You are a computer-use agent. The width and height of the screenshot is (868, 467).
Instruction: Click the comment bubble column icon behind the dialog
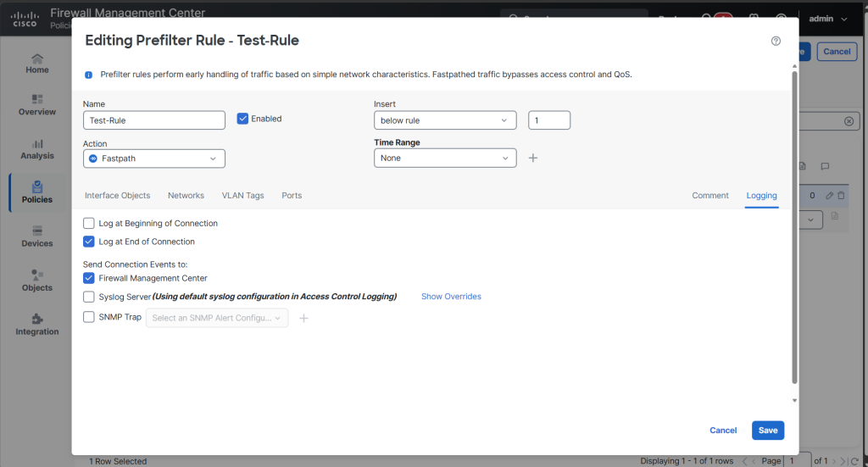pyautogui.click(x=825, y=166)
